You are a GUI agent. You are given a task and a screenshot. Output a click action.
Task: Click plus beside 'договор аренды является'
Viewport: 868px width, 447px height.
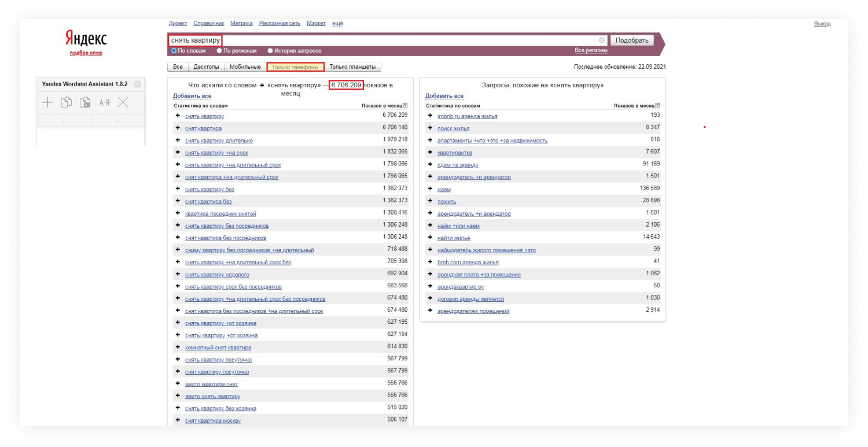point(431,299)
